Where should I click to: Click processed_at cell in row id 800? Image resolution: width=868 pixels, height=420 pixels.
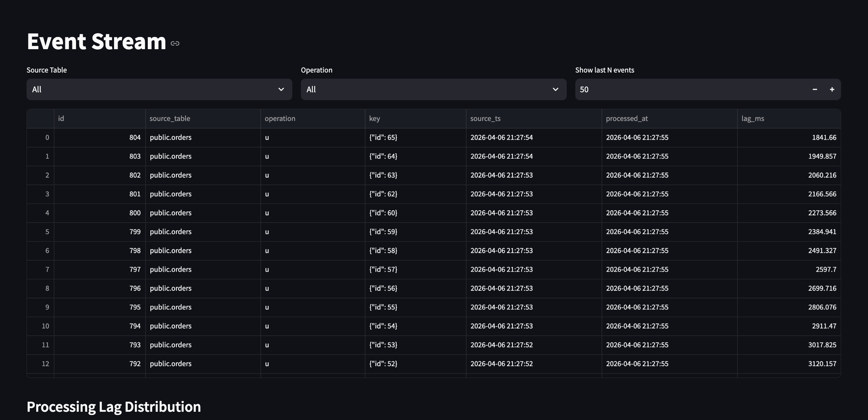[x=669, y=213]
